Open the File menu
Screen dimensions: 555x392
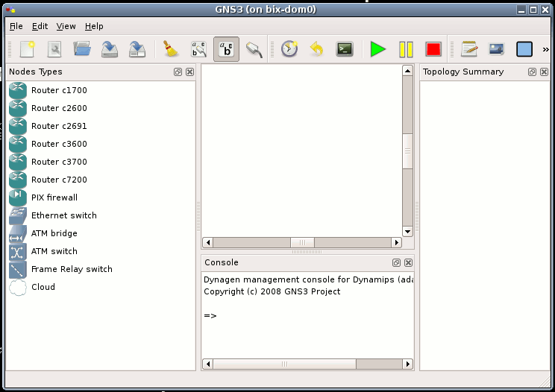coord(16,26)
